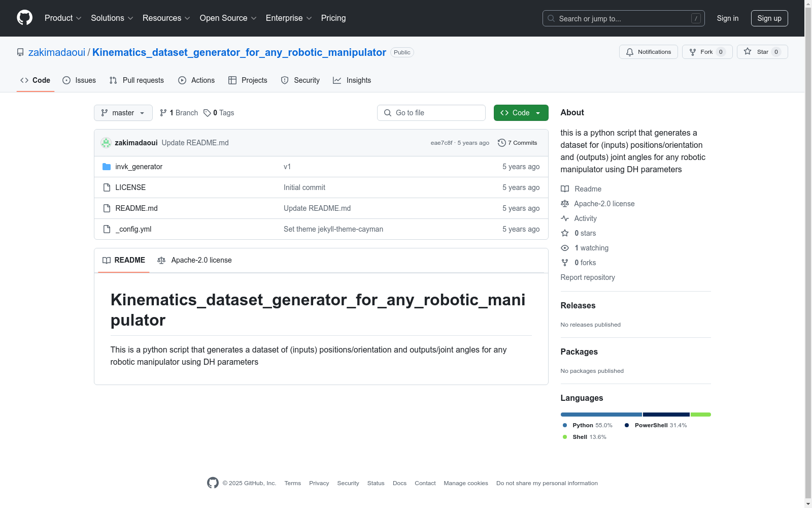Star this repository
Screen dimensions: 812x508
(x=762, y=52)
